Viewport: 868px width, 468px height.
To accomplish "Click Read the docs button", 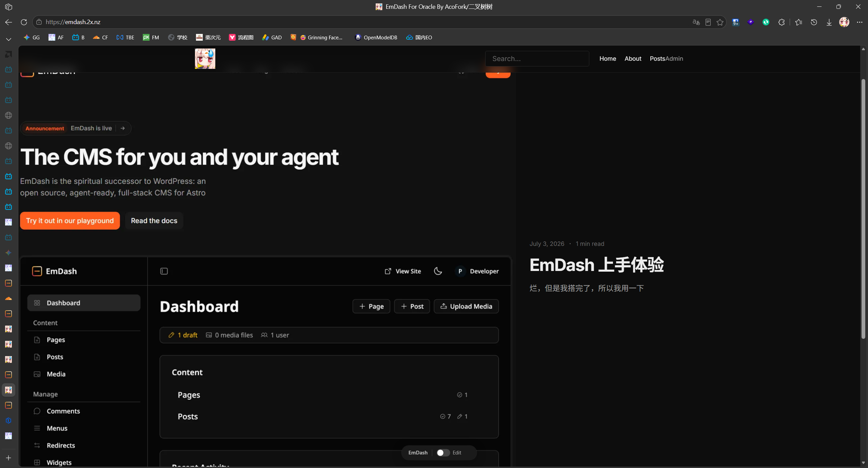I will [154, 221].
